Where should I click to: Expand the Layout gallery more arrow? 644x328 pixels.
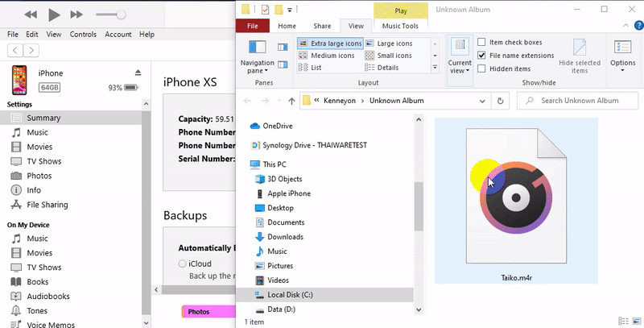435,68
